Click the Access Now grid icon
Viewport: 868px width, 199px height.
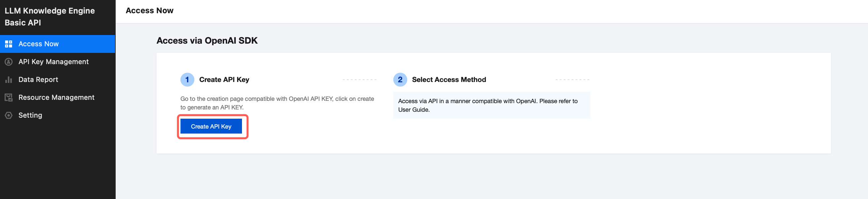tap(9, 44)
